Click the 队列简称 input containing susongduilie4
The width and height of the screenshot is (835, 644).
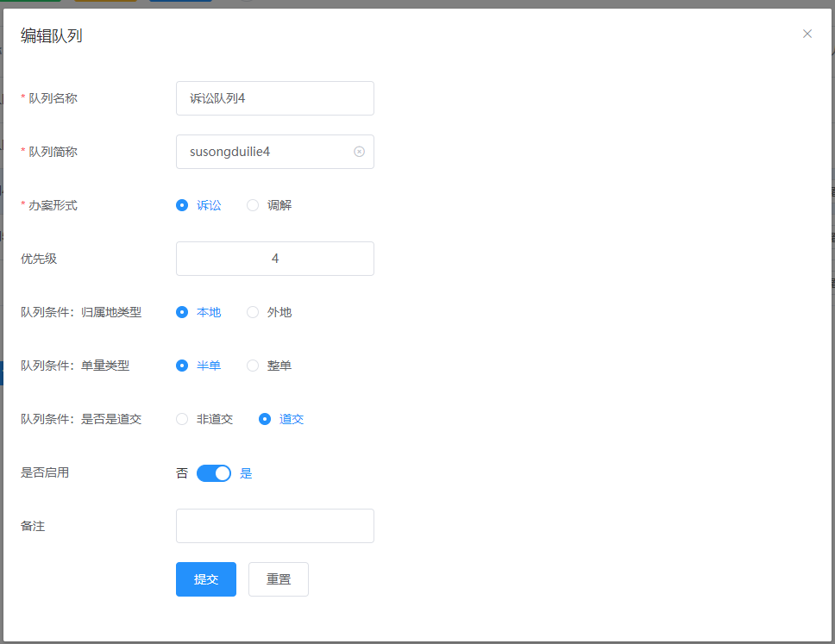point(275,152)
